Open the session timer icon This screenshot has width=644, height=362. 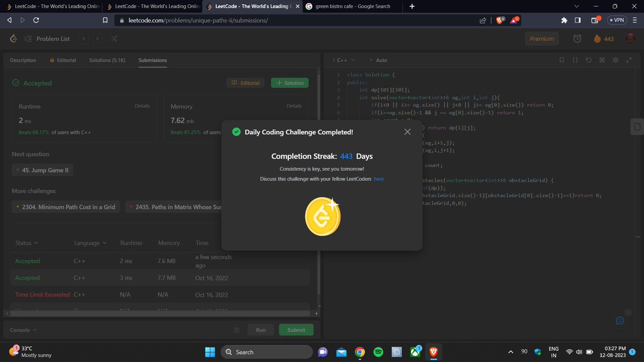pos(577,39)
